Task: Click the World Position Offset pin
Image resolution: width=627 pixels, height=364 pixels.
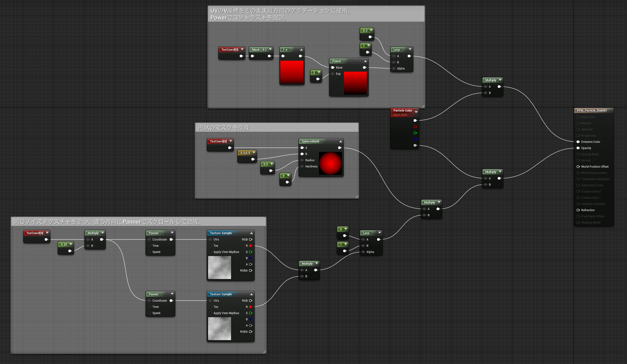Action: pos(578,166)
